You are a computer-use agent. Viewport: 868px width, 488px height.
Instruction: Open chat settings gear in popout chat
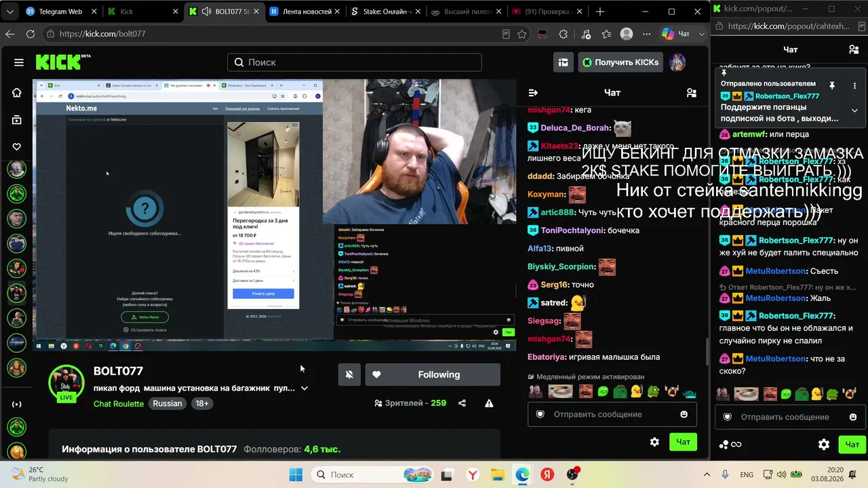click(x=824, y=445)
